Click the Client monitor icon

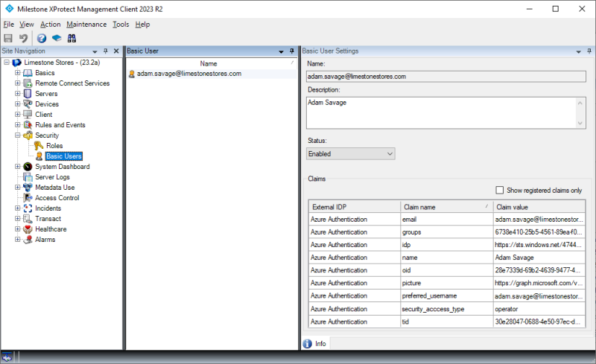pos(28,115)
